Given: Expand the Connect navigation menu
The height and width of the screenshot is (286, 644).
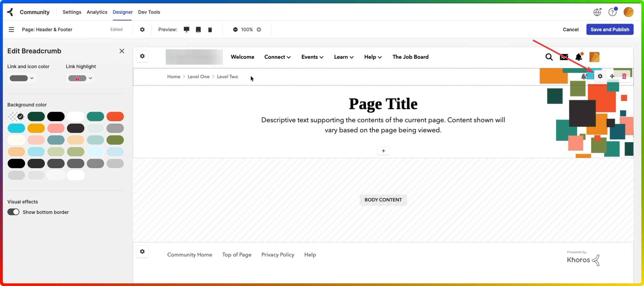Looking at the screenshot, I should [x=277, y=57].
